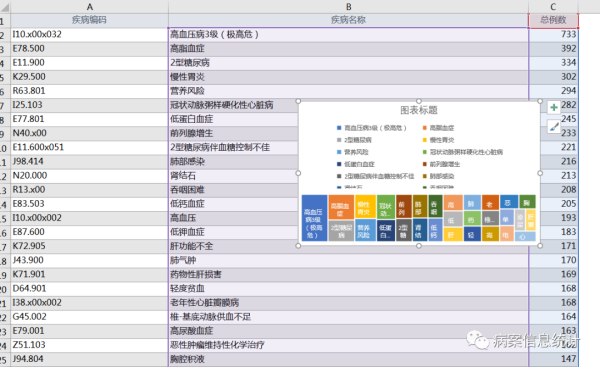Click legend entry 2型糖尿病
The height and width of the screenshot is (367, 600).
354,140
